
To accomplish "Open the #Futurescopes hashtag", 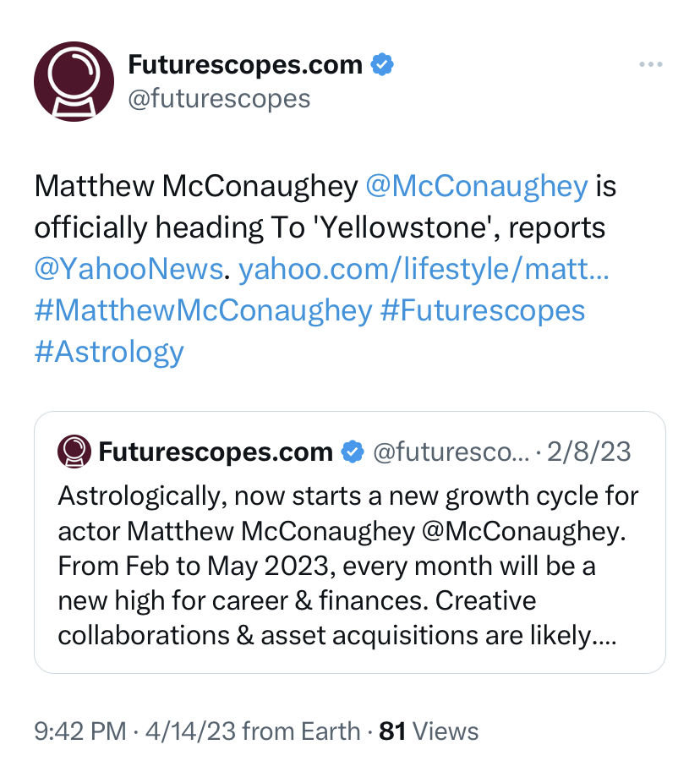I will point(483,310).
